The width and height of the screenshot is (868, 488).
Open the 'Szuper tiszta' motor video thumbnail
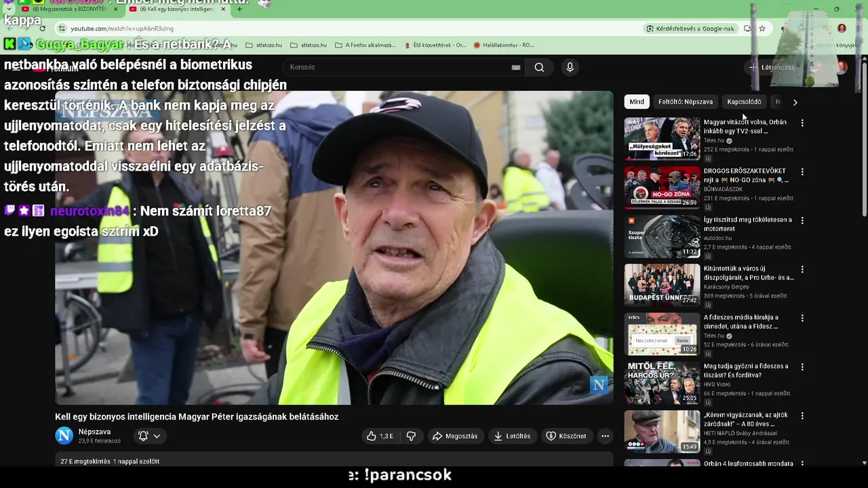[x=662, y=237]
